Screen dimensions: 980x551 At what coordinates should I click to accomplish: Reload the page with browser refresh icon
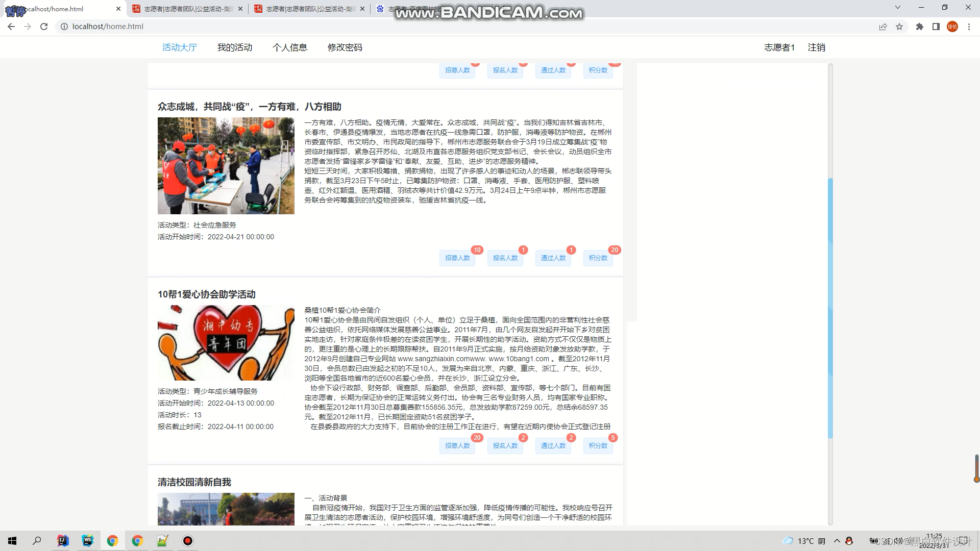pyautogui.click(x=44, y=27)
